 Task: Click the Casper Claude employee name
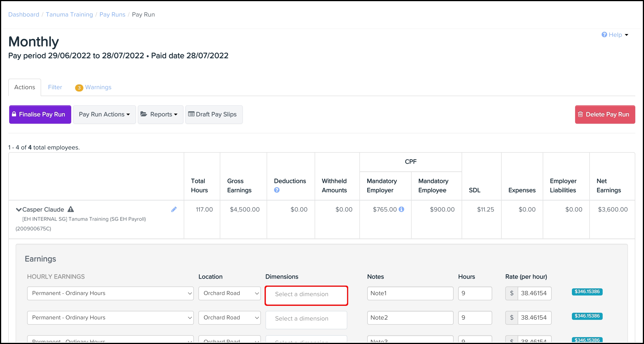43,209
